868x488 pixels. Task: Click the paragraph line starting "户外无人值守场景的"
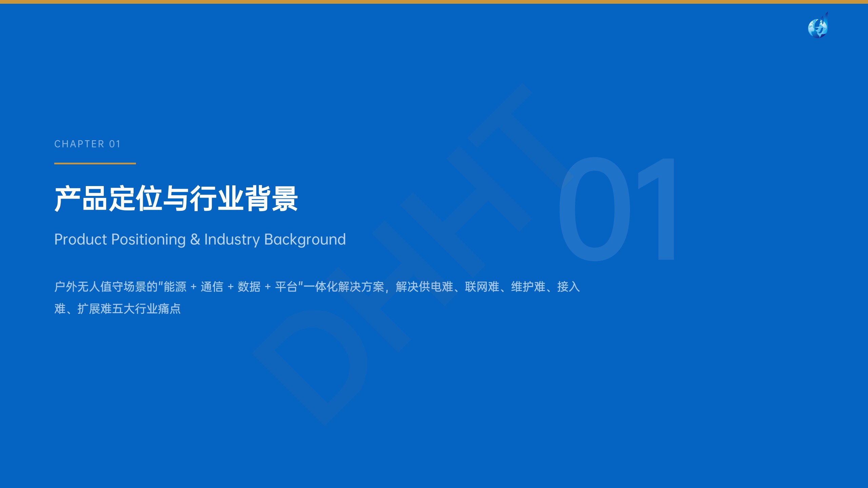[x=317, y=287]
